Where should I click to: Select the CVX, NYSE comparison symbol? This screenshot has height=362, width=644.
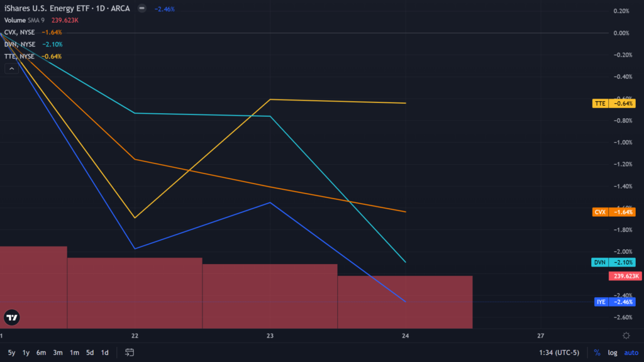pyautogui.click(x=19, y=33)
